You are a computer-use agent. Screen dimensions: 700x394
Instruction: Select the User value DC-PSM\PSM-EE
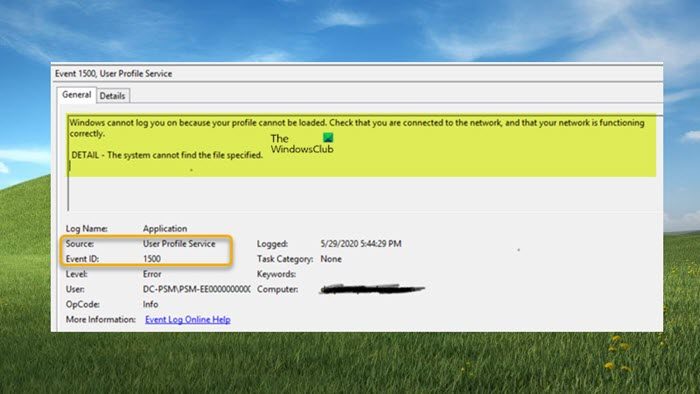pyautogui.click(x=196, y=289)
